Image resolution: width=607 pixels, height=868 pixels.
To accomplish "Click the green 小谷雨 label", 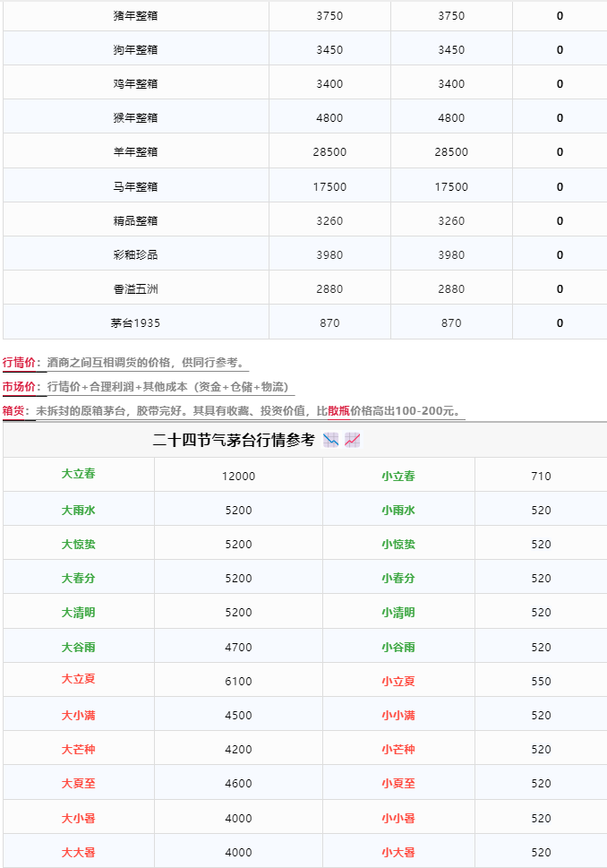I will [398, 647].
